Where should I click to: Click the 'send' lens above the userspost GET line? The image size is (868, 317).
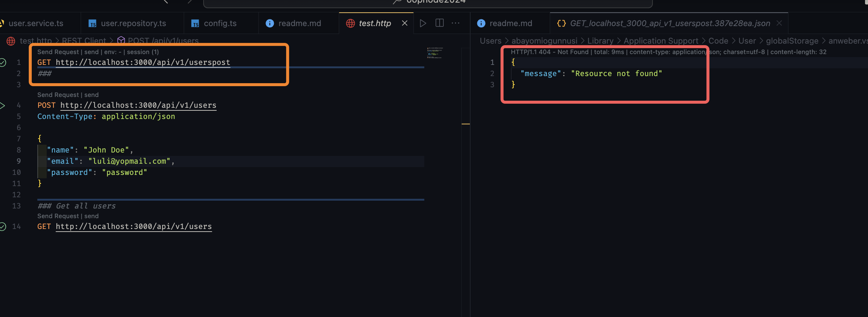click(92, 52)
